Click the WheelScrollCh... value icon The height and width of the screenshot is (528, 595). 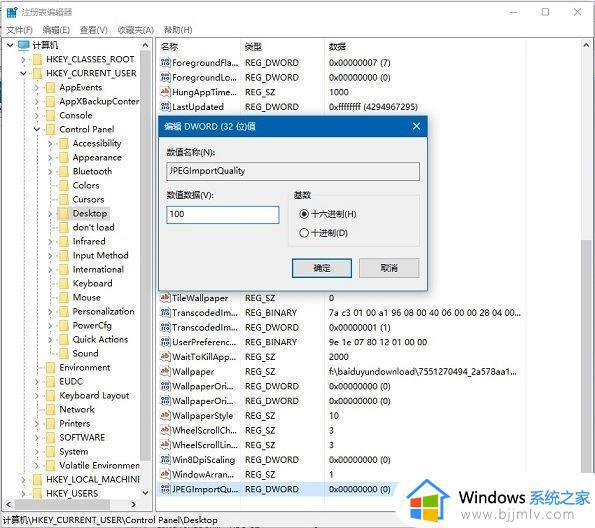[165, 430]
